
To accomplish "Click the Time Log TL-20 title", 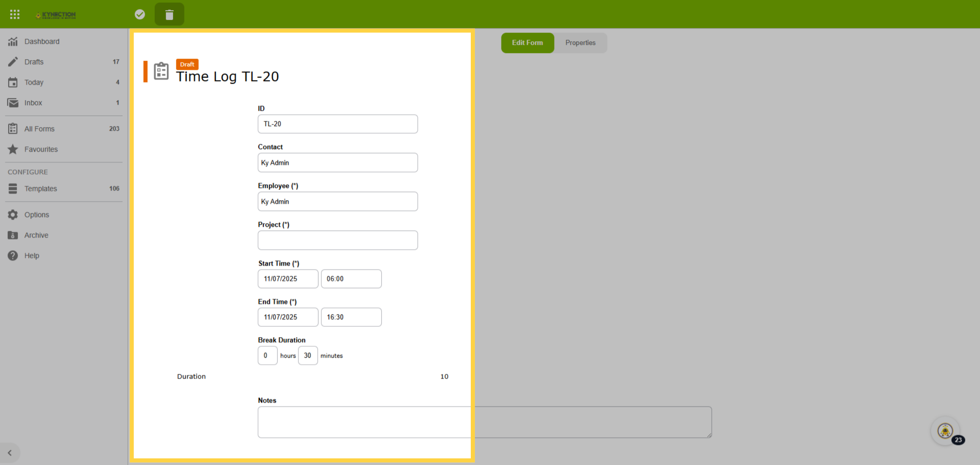I will point(227,77).
